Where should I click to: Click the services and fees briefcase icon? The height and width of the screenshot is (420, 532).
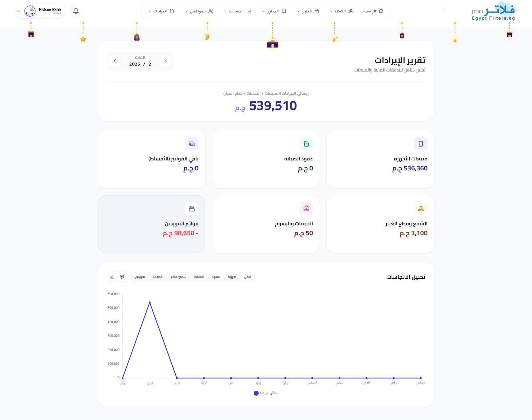tap(306, 209)
